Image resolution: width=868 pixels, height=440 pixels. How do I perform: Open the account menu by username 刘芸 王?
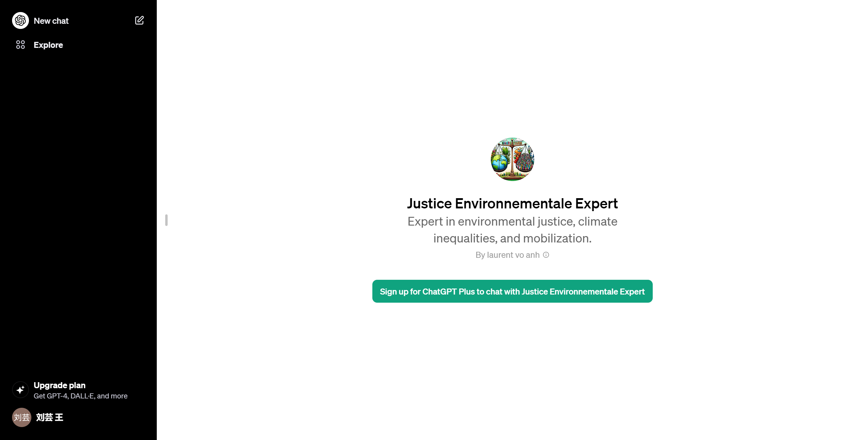click(x=49, y=417)
